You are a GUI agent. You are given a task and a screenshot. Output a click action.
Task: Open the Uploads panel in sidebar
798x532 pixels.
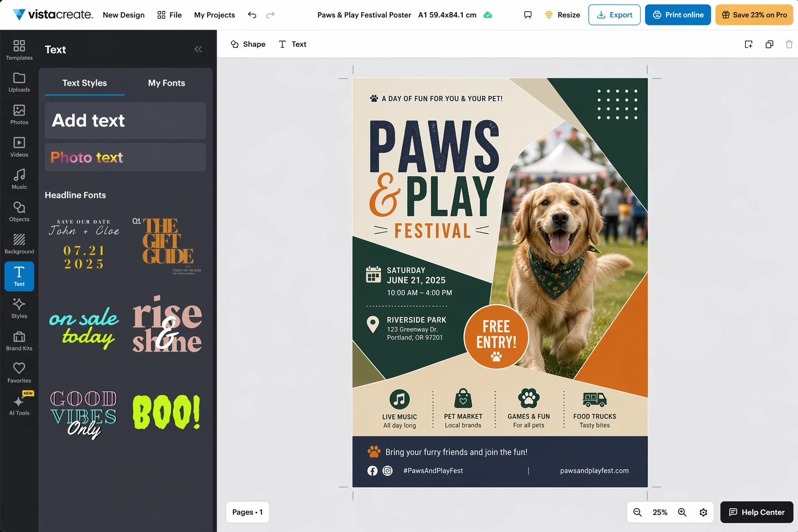click(x=19, y=82)
